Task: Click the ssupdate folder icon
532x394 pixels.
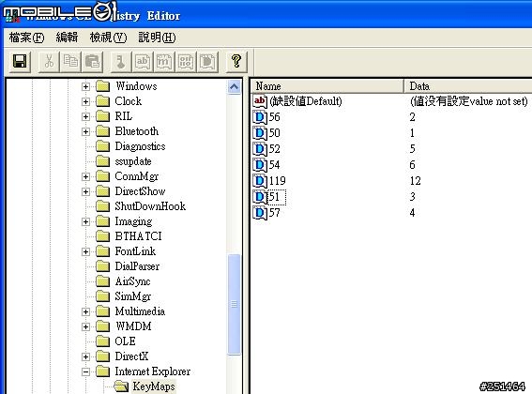Action: (x=103, y=161)
